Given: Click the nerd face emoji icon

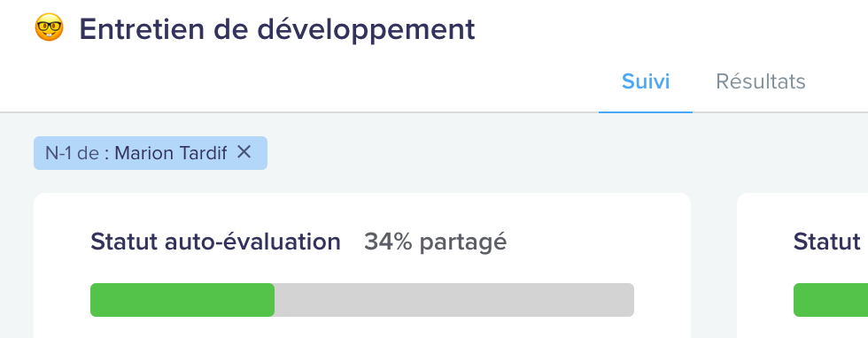Looking at the screenshot, I should click(50, 27).
